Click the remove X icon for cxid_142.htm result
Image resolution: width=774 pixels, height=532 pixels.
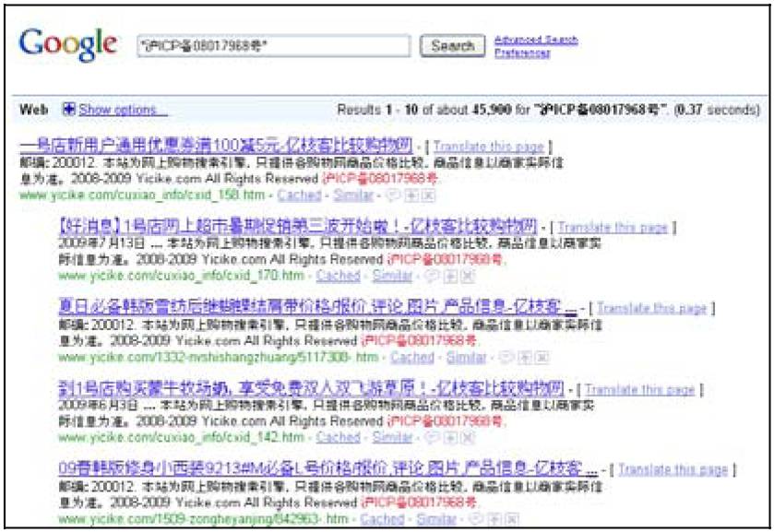pos(467,437)
